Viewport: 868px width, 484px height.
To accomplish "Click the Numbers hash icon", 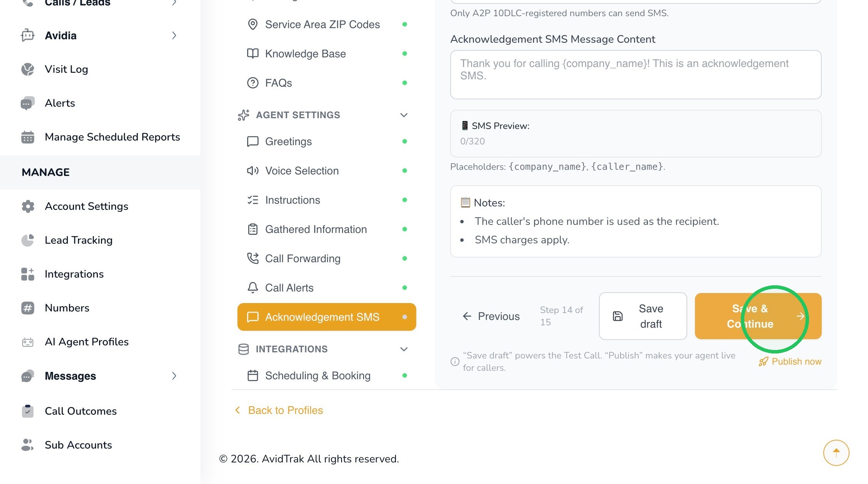I will [x=28, y=308].
